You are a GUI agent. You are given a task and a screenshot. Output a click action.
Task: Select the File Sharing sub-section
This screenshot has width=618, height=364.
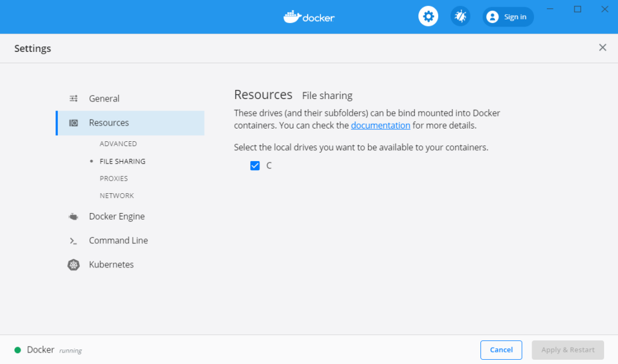[x=123, y=161]
